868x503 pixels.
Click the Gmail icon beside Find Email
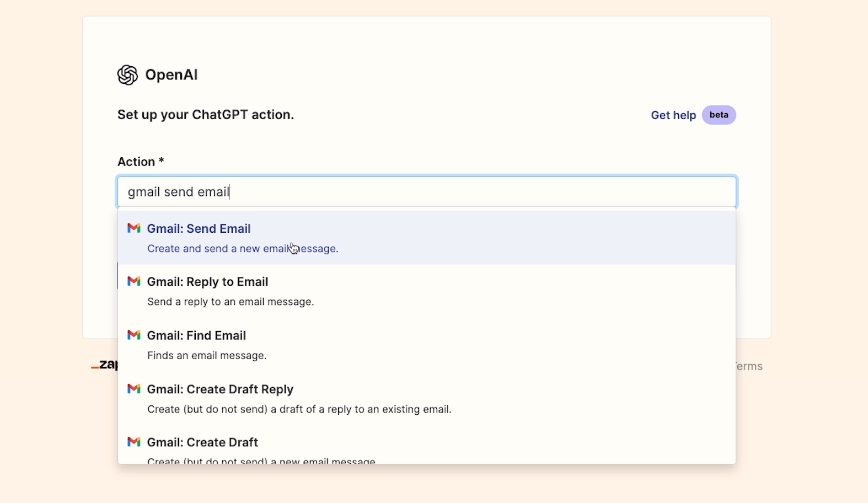pyautogui.click(x=134, y=335)
